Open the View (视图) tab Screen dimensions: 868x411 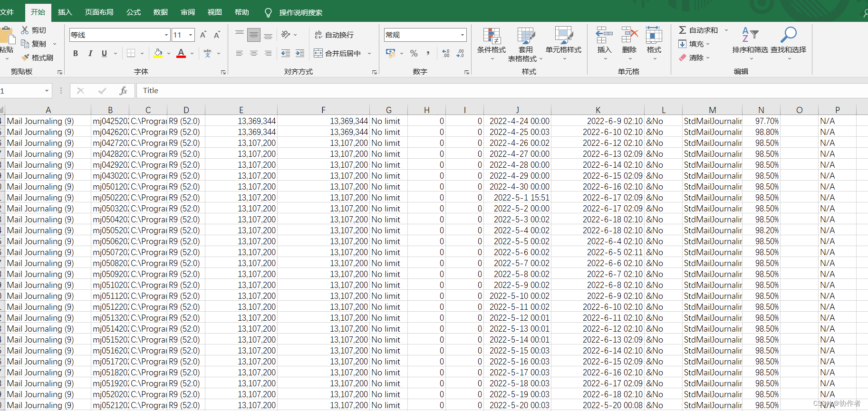click(215, 12)
